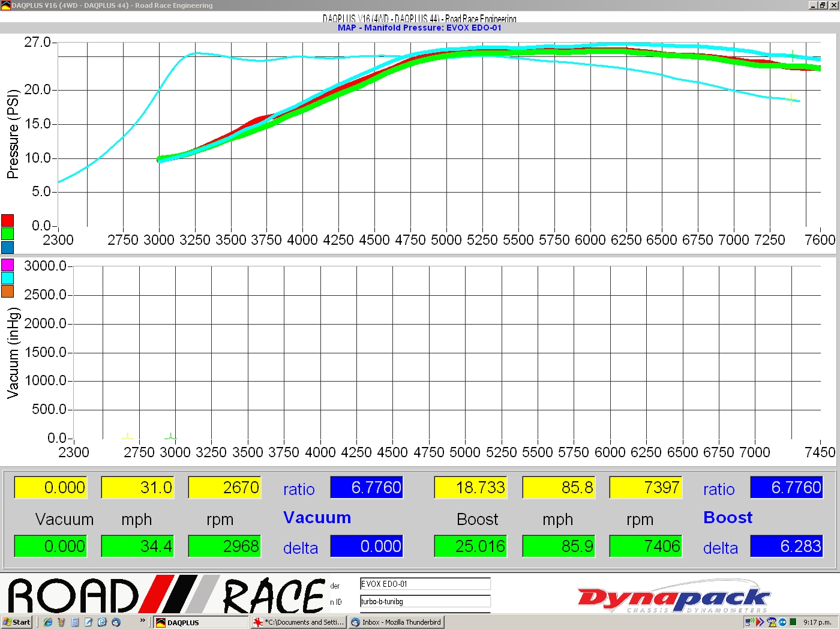Click the Boost ratio value 6.7760
Screen dimensions: 840x630
(787, 488)
